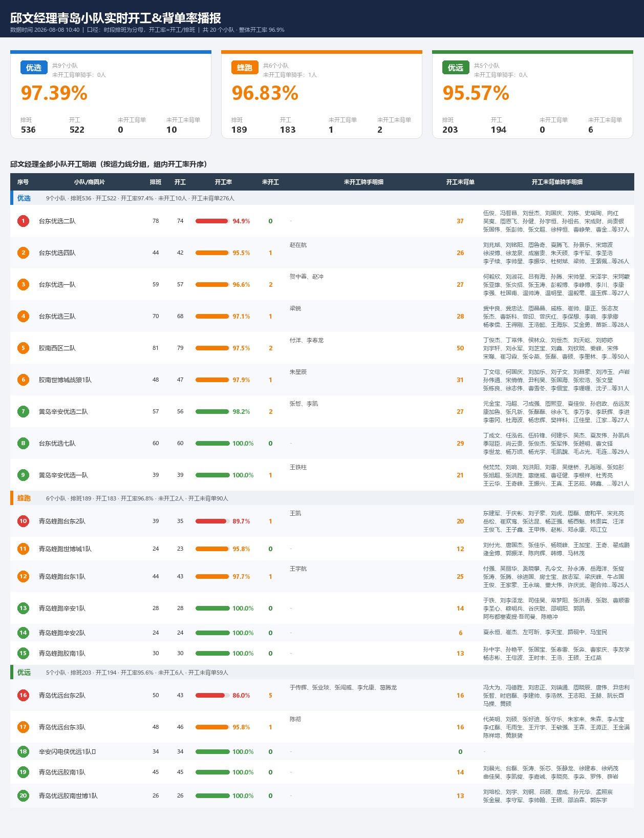Click the green rank badge number 18
The height and width of the screenshot is (838, 644).
tap(23, 751)
